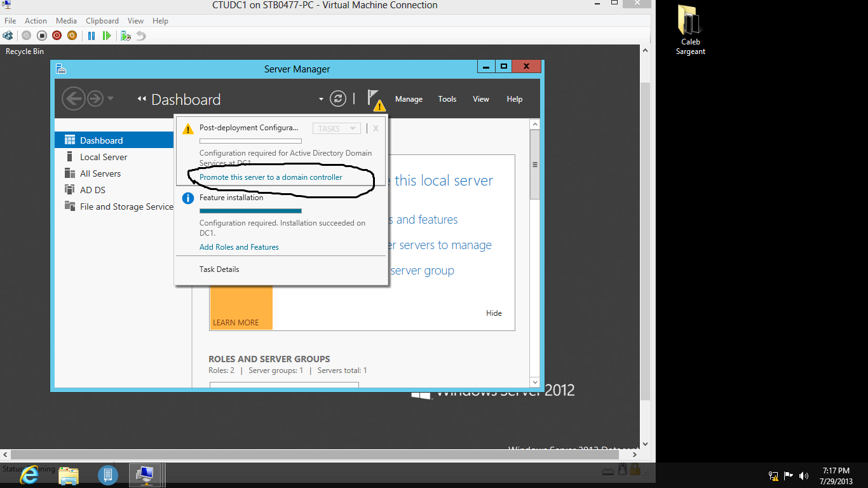
Task: Save the VM state with the orange icon
Action: coord(72,36)
